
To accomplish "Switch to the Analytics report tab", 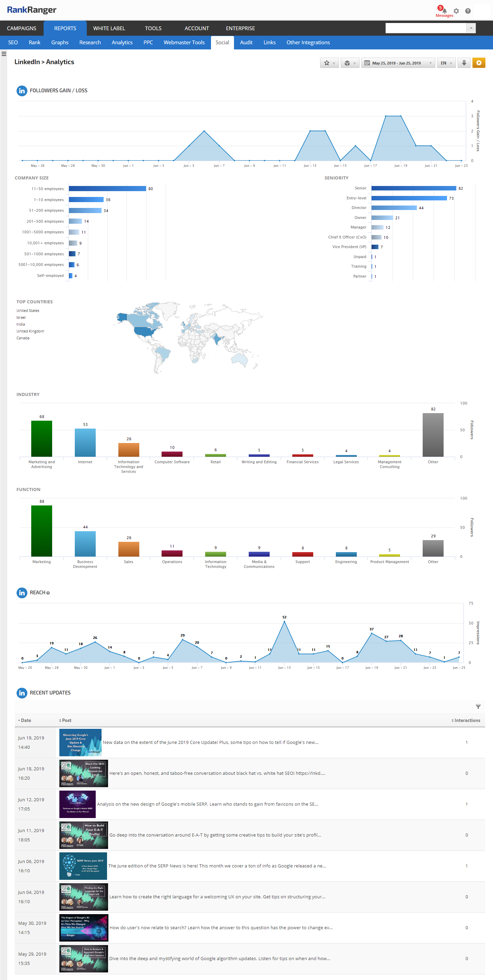I will (x=122, y=42).
